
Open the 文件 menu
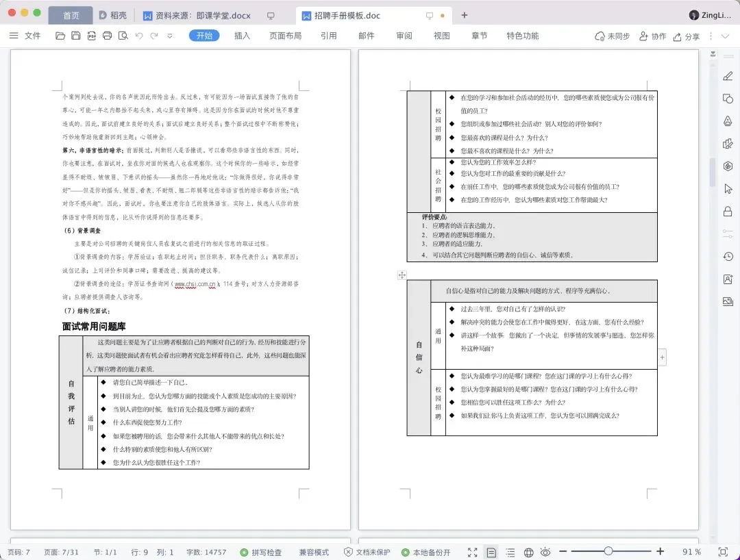pos(25,36)
